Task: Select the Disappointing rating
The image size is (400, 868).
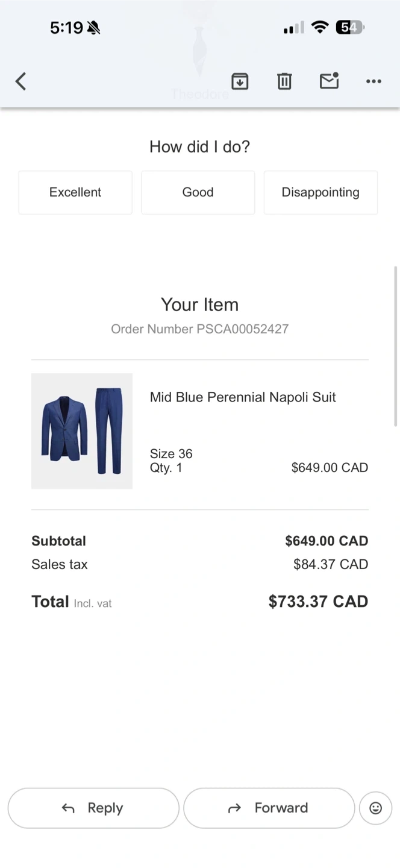Action: point(320,192)
